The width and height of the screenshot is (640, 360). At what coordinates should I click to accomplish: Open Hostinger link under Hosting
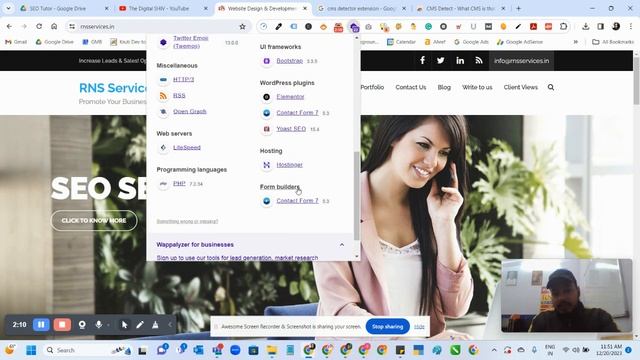tap(289, 165)
